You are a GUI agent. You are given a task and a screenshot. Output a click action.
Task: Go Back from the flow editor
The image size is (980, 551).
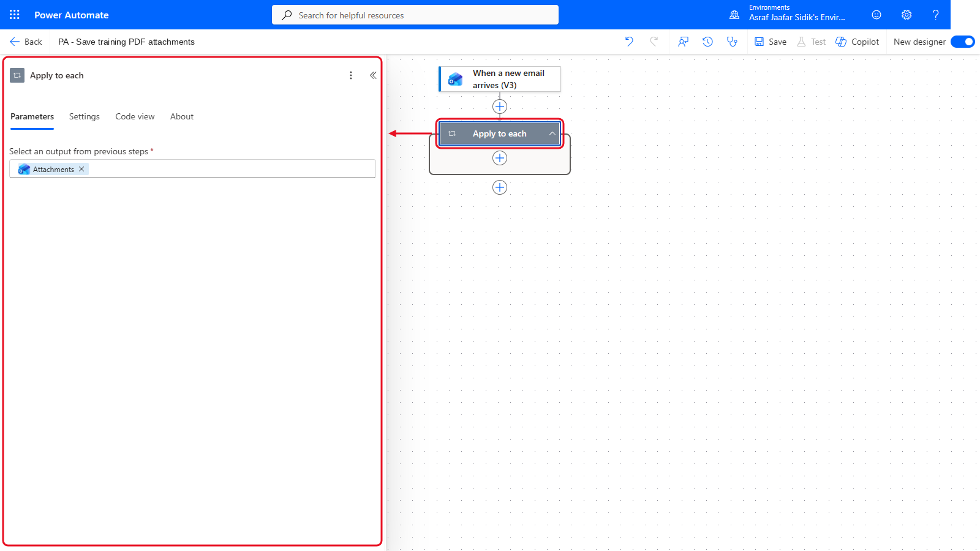pyautogui.click(x=26, y=42)
